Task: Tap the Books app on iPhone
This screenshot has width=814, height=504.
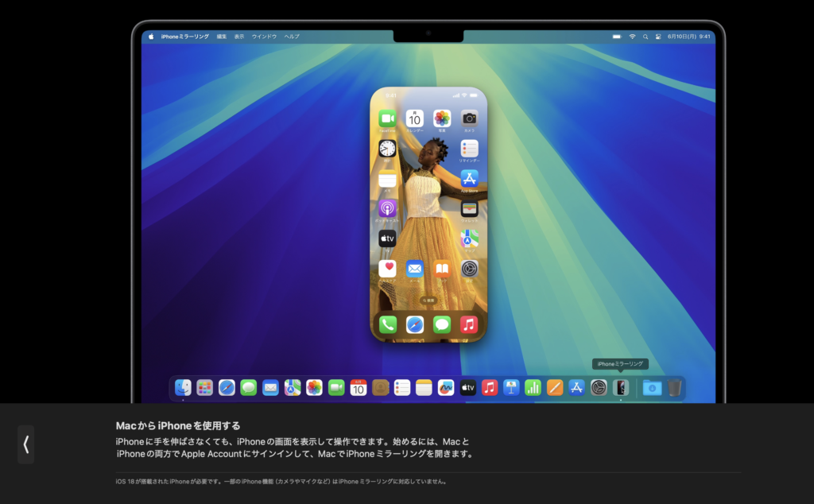Action: 442,269
